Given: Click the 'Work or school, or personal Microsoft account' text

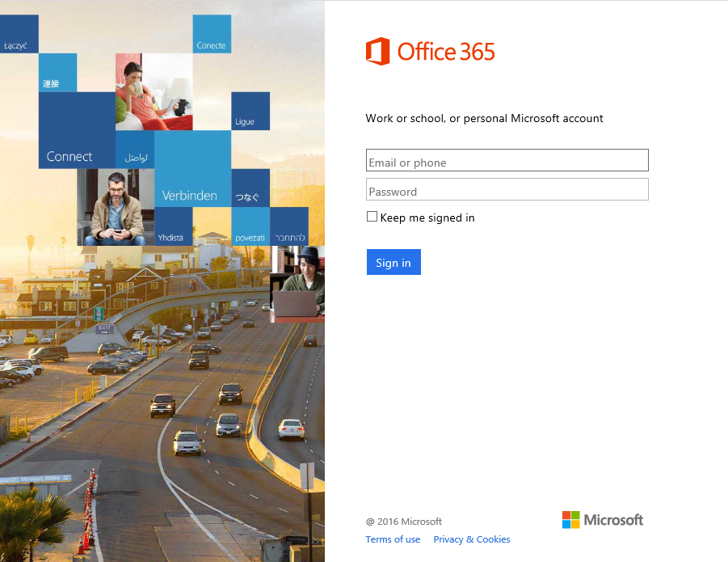Looking at the screenshot, I should coord(484,118).
